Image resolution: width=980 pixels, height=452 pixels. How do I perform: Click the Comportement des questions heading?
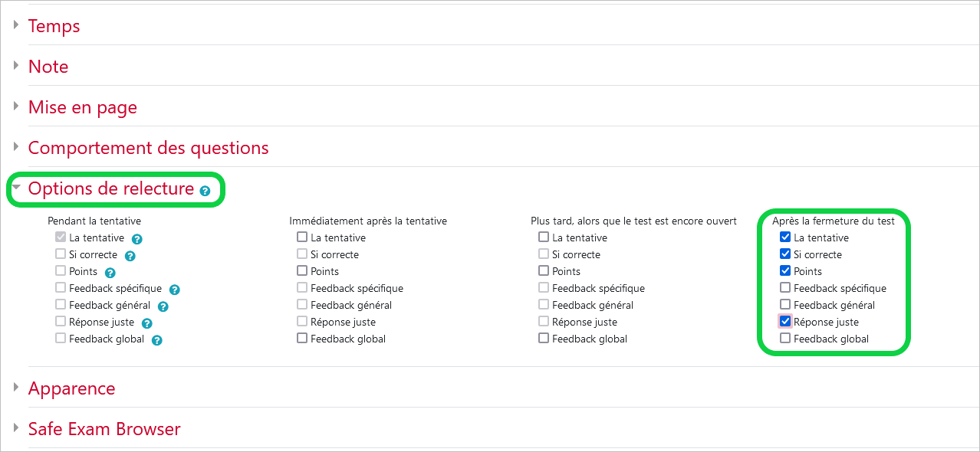(x=149, y=148)
